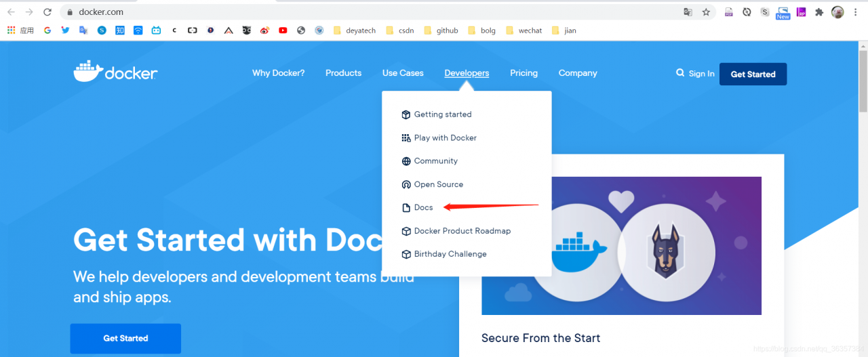The width and height of the screenshot is (868, 357).
Task: Expand the jian bookmark folder
Action: [x=564, y=30]
